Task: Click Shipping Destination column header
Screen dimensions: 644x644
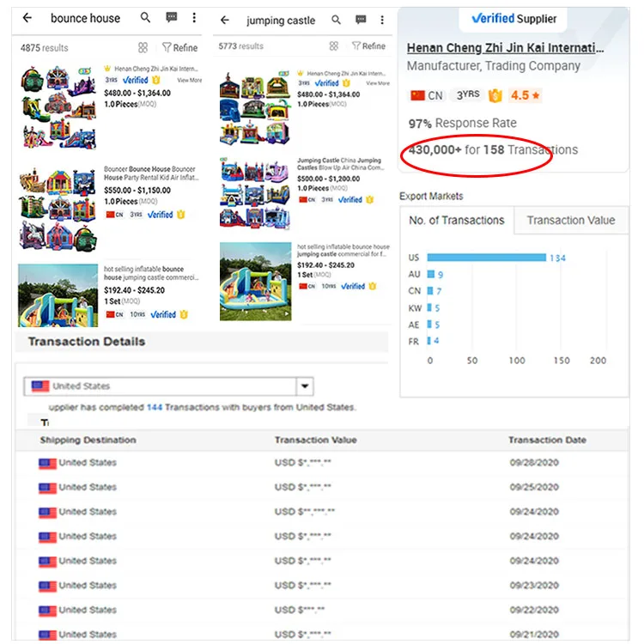Action: pos(88,440)
